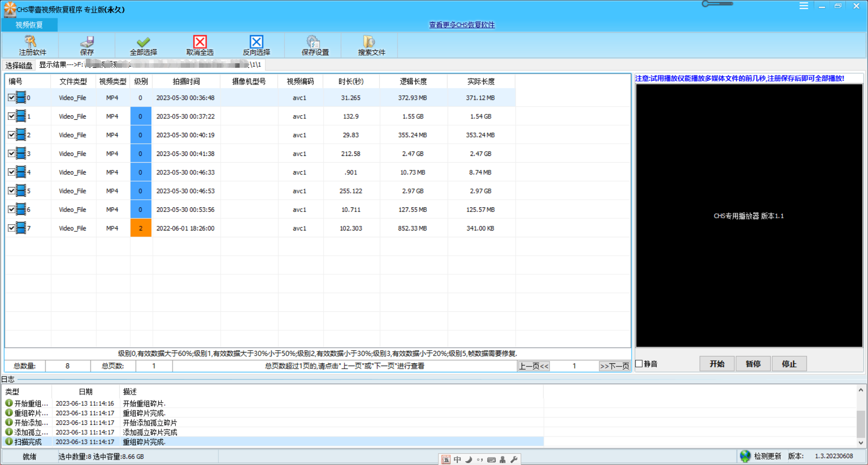Click the 扫描完成 log entry info icon
Screen dimensions: 868x465
pos(9,442)
